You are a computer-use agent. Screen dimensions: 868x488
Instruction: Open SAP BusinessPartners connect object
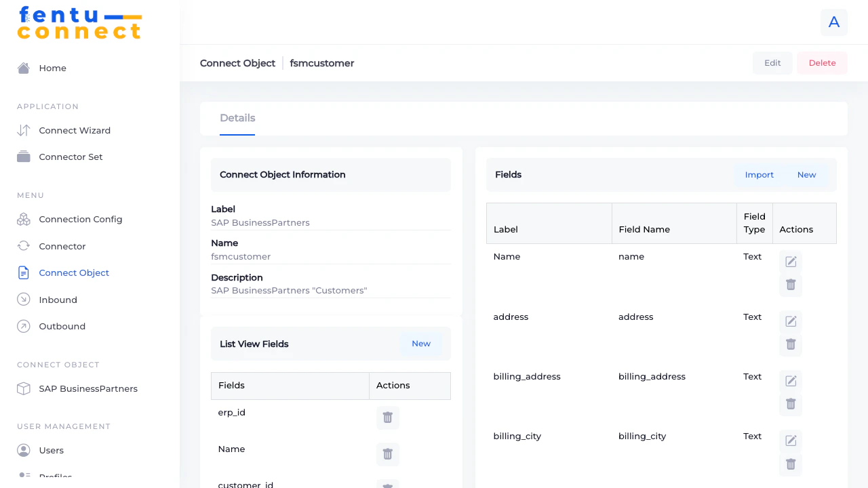(88, 388)
